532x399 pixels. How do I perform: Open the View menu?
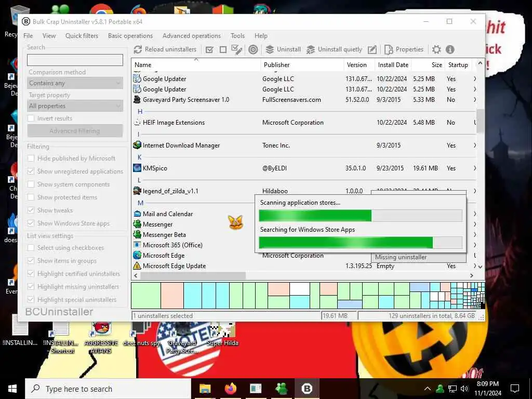49,36
